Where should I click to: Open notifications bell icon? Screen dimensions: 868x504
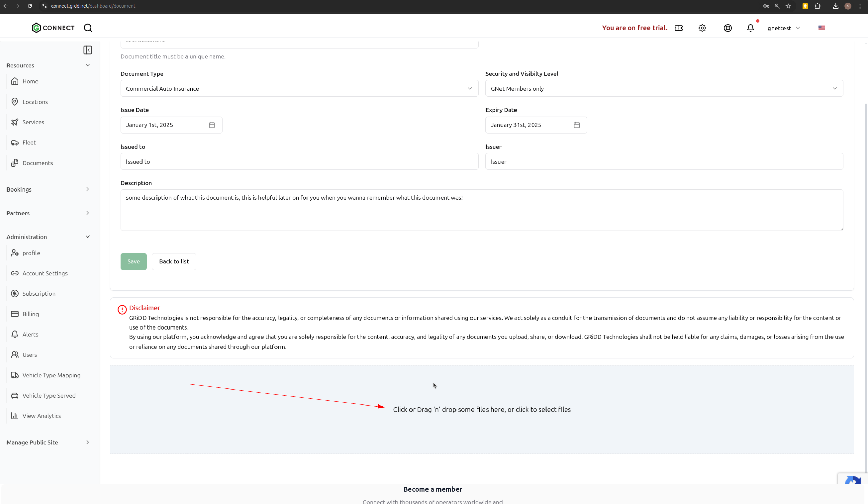[x=750, y=28]
